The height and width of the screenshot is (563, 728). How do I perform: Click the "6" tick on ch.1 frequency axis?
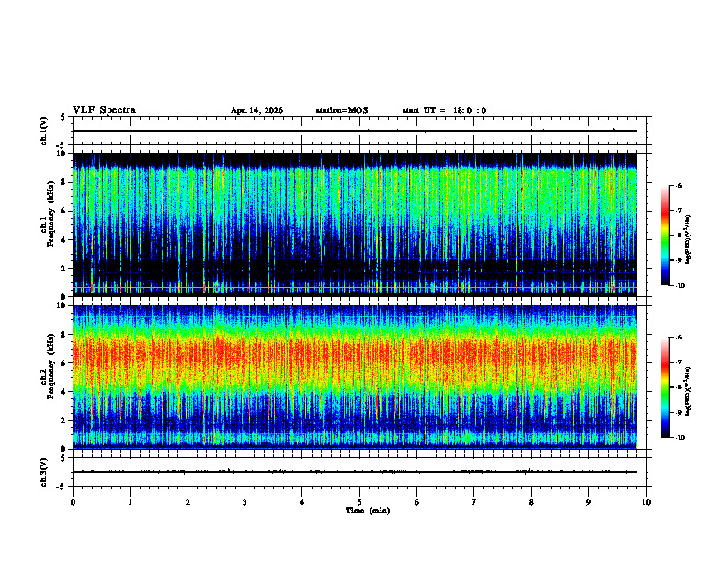[x=64, y=211]
